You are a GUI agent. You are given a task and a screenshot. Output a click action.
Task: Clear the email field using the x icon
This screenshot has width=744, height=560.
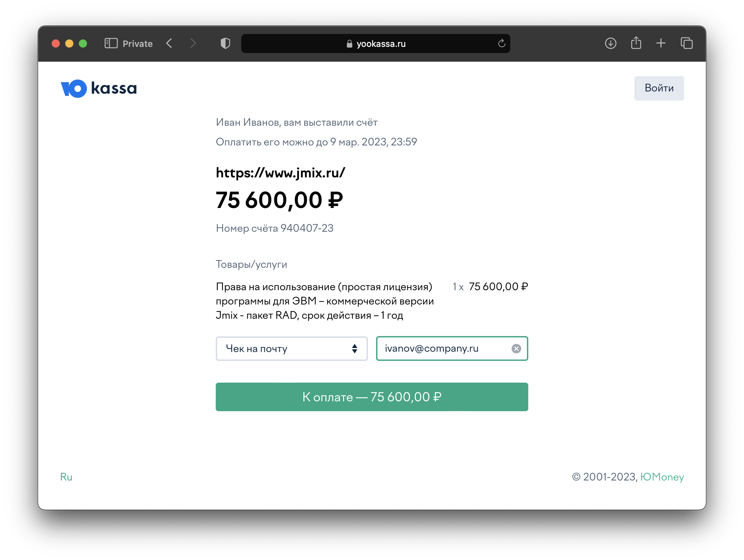coord(516,348)
